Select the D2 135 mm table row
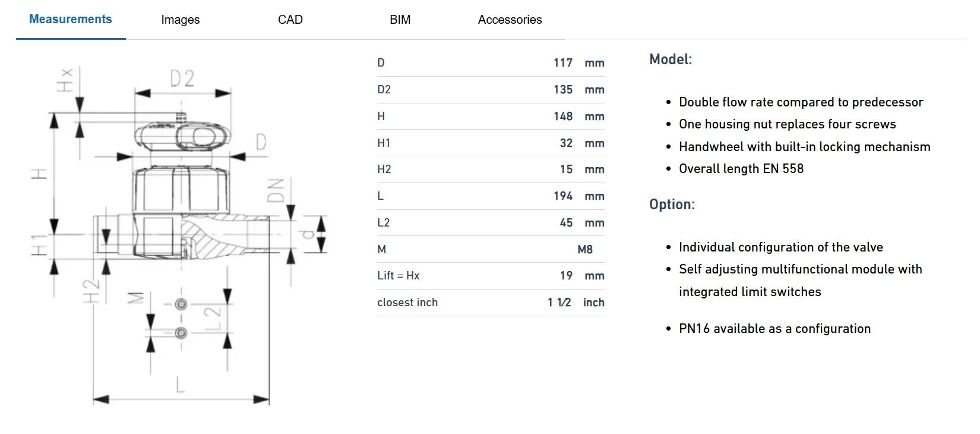980x434 pixels. pyautogui.click(x=491, y=90)
